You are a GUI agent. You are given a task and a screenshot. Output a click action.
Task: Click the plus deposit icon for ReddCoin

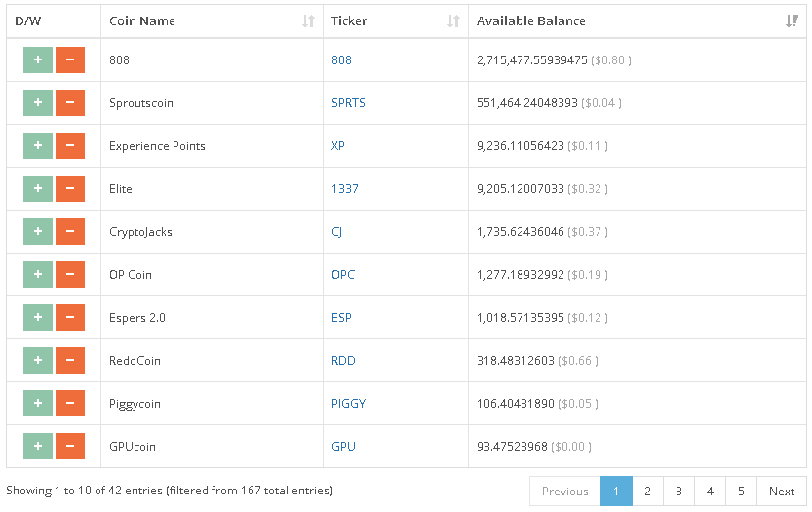38,361
